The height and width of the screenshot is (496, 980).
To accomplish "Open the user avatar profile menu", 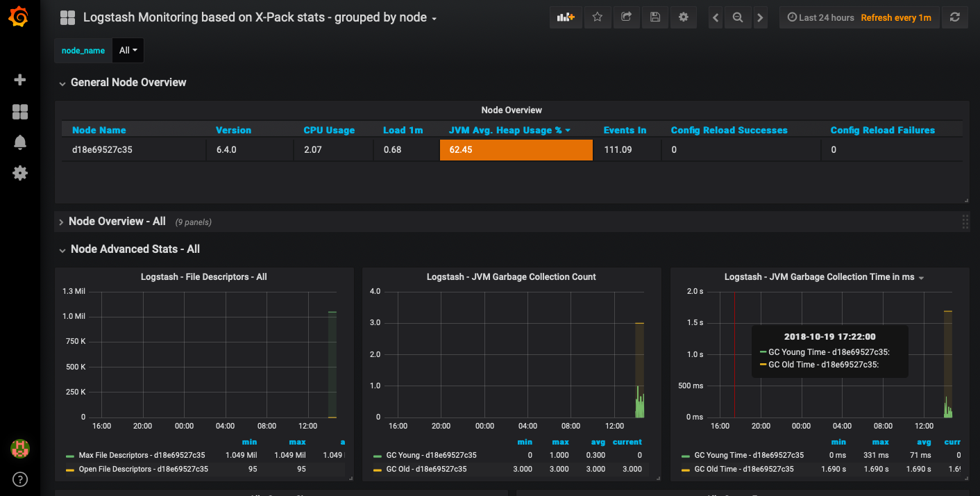I will click(20, 449).
